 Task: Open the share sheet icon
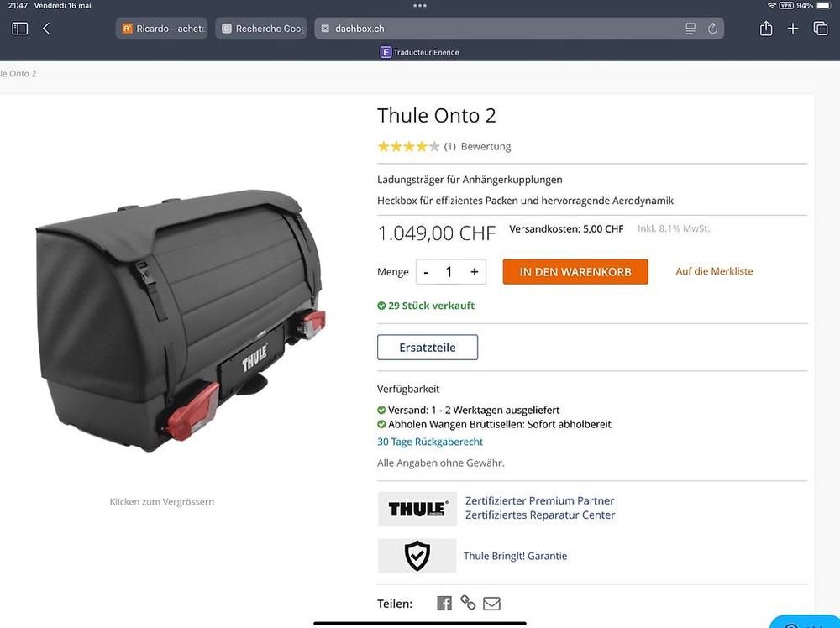pos(766,28)
